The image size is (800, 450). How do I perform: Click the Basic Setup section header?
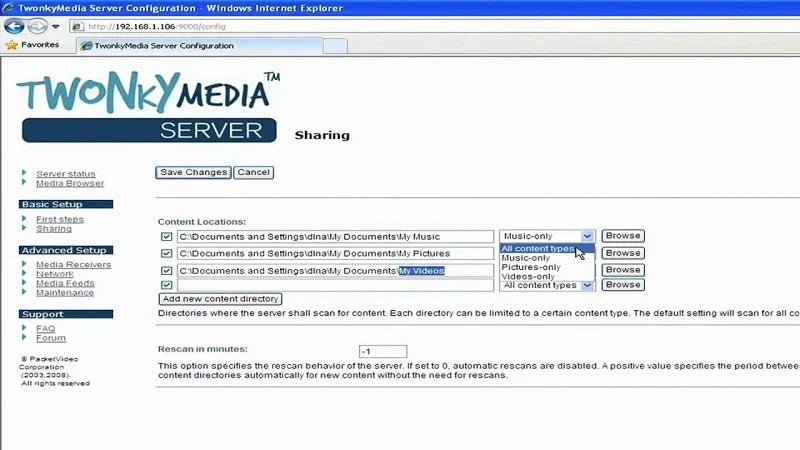click(66, 204)
